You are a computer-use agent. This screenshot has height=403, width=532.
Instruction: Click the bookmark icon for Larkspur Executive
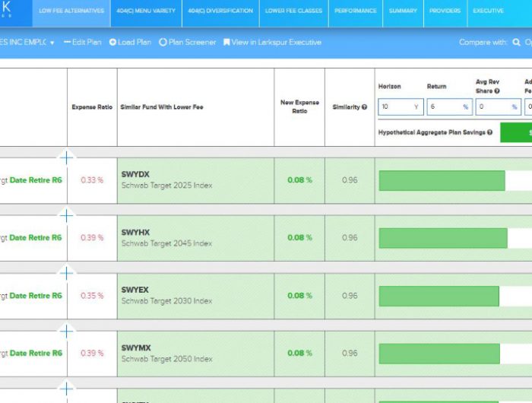coord(226,43)
